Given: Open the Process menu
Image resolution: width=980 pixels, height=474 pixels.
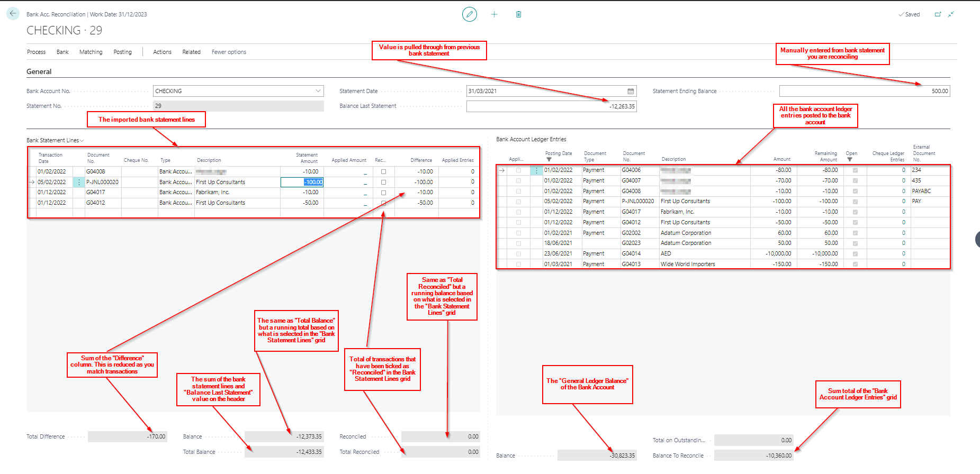Looking at the screenshot, I should coord(36,52).
